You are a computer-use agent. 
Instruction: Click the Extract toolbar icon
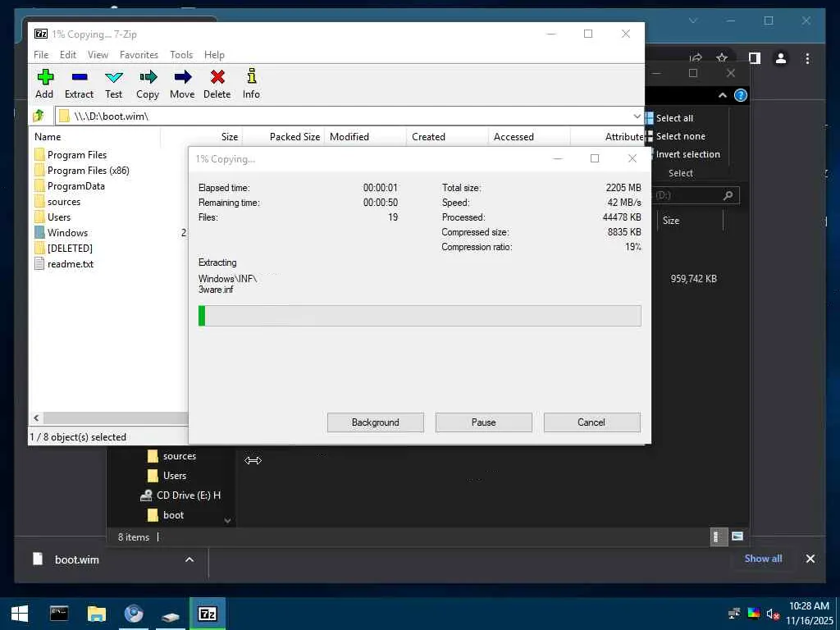point(80,84)
